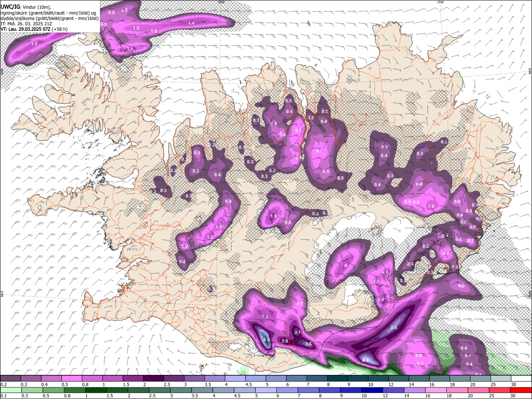532x399 pixels.
Task: Click lower legend swatch between 1 and 1.5
Action: coord(96,390)
